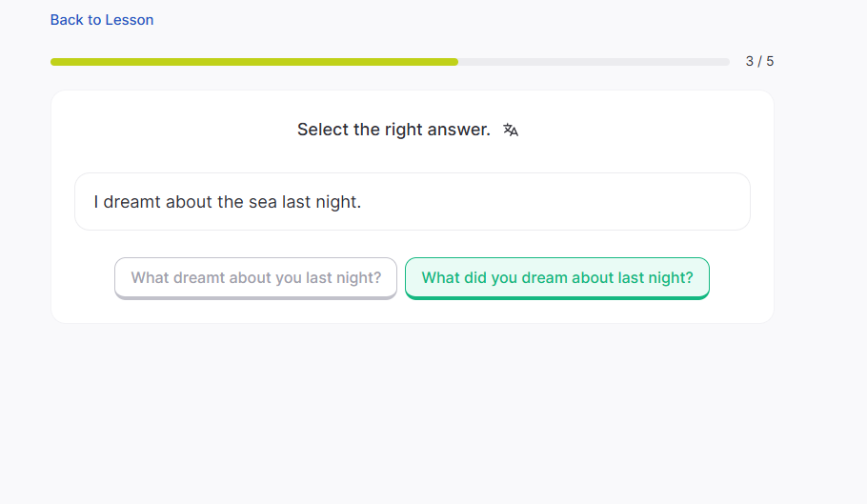Click the "I dreamt about the sea" sentence box
Viewport: 867px width, 504px height.
[412, 202]
